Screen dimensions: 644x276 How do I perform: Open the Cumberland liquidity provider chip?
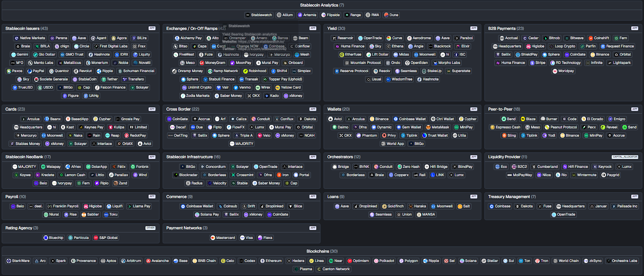point(545,167)
